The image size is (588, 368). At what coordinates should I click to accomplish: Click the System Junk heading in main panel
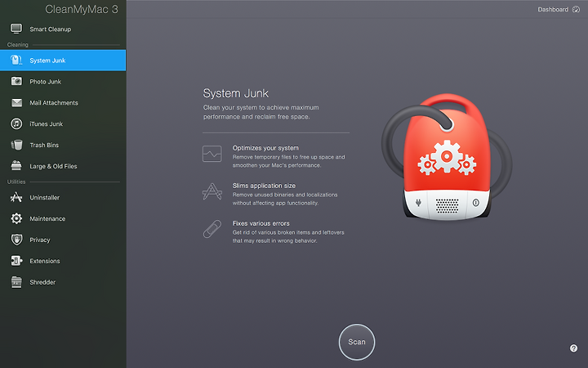236,93
